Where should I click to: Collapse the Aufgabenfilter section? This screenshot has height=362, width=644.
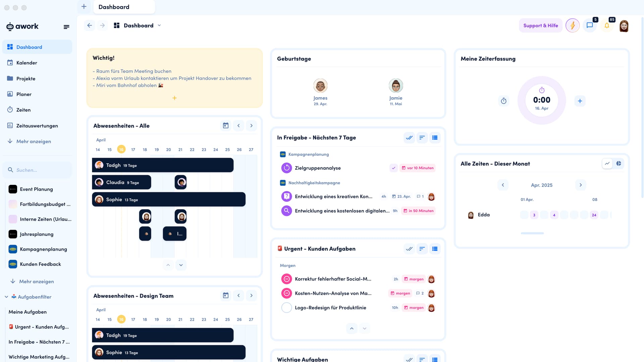pos(6,297)
